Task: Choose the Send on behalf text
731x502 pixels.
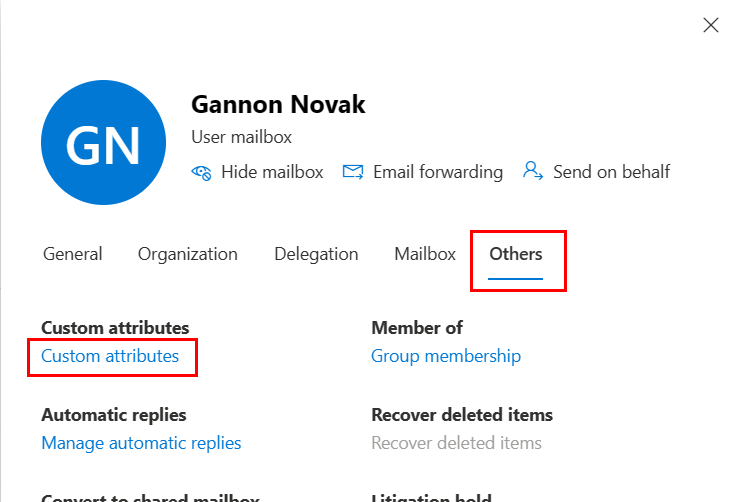Action: pyautogui.click(x=611, y=172)
